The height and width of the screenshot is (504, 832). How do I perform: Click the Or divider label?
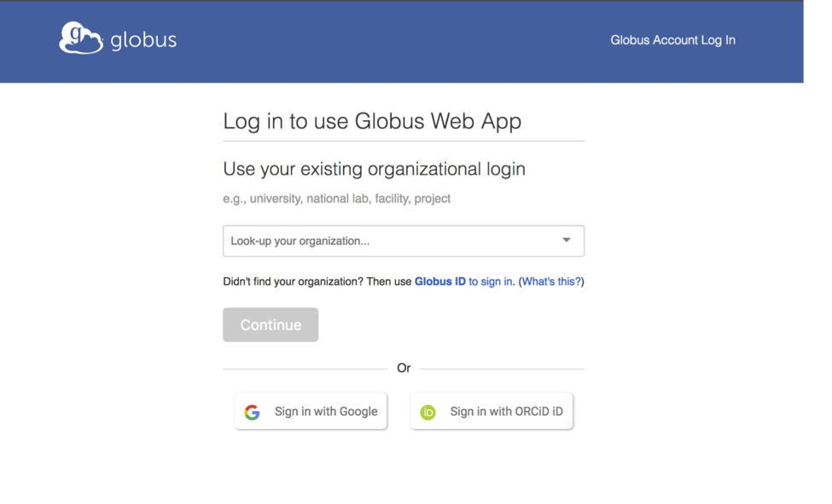click(404, 368)
